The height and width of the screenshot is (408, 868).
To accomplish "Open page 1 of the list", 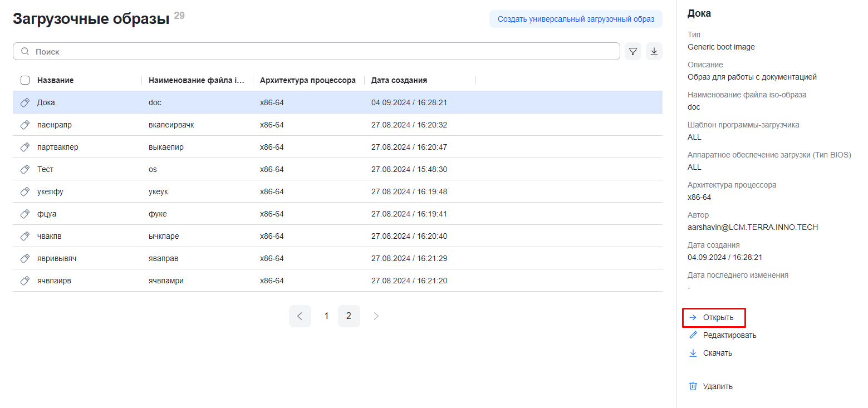I will coord(326,316).
